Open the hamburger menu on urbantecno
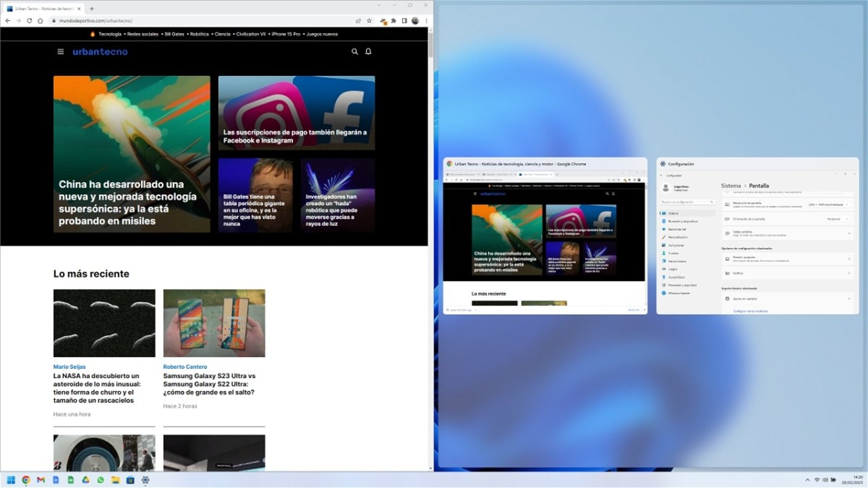 coord(60,52)
